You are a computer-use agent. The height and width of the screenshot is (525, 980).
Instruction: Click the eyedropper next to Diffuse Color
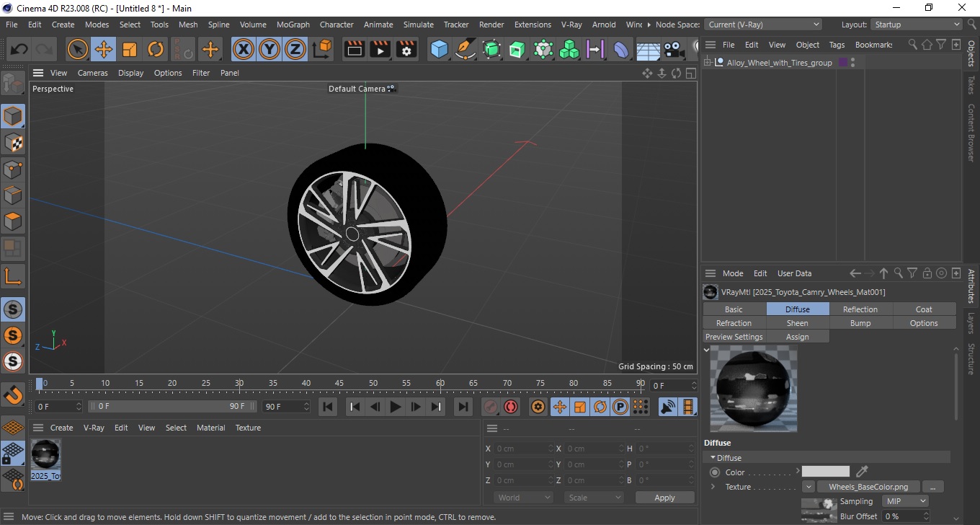(862, 472)
